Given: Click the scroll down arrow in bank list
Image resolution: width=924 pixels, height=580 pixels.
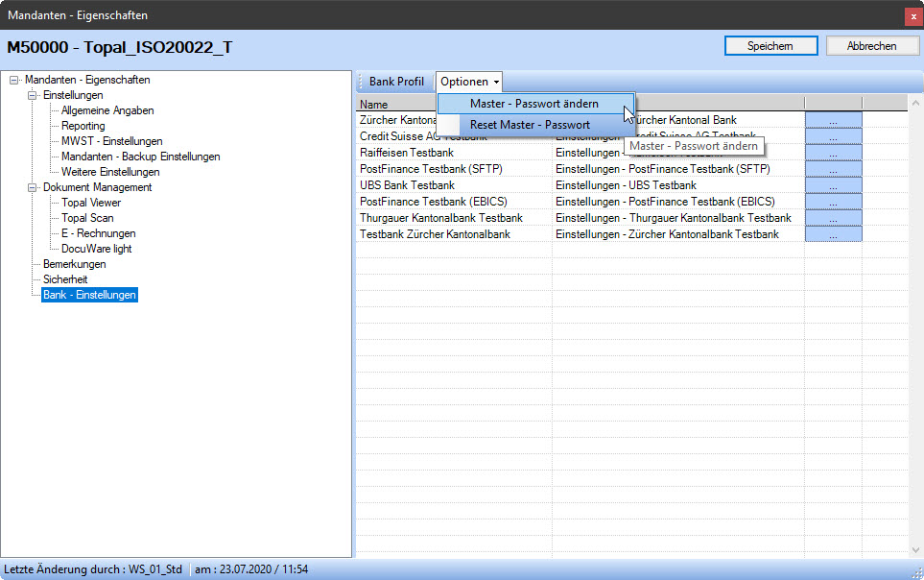Looking at the screenshot, I should point(914,549).
